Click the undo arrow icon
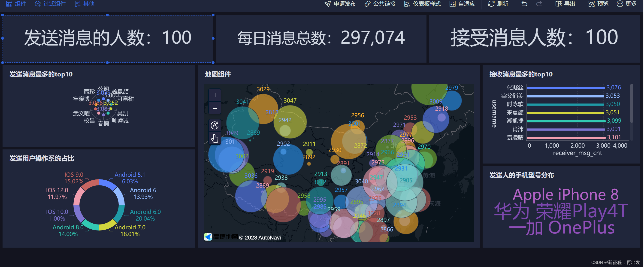This screenshot has height=267, width=644. point(524,4)
